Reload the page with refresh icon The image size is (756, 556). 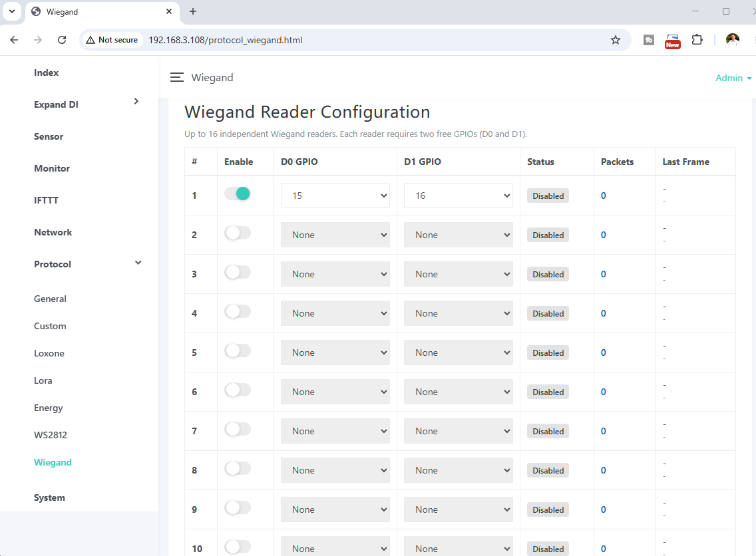62,40
